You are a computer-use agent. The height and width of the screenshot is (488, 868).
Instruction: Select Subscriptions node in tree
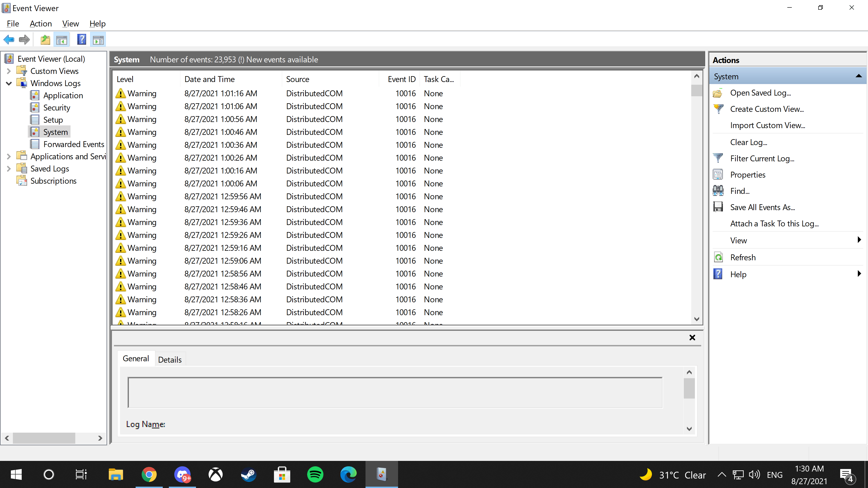(x=53, y=181)
